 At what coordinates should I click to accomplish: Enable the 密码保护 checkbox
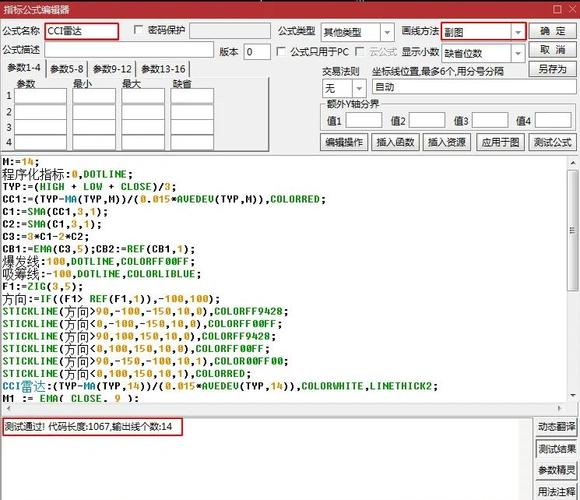(138, 30)
